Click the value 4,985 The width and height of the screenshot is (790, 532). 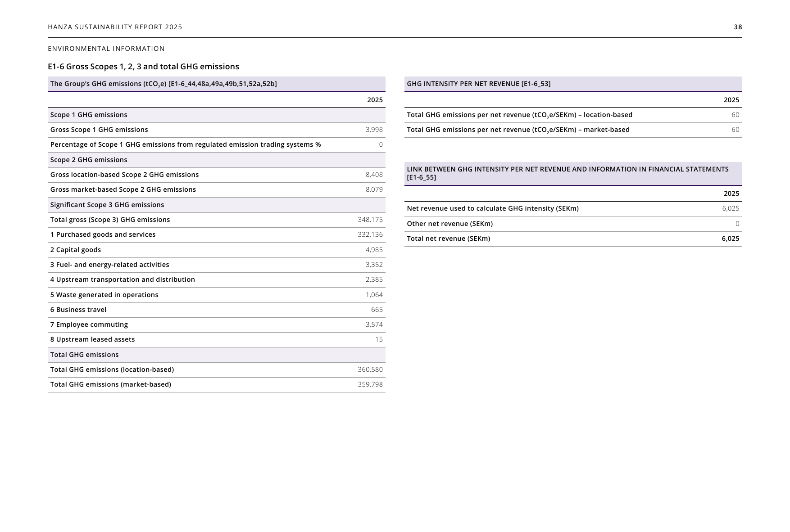tap(374, 250)
